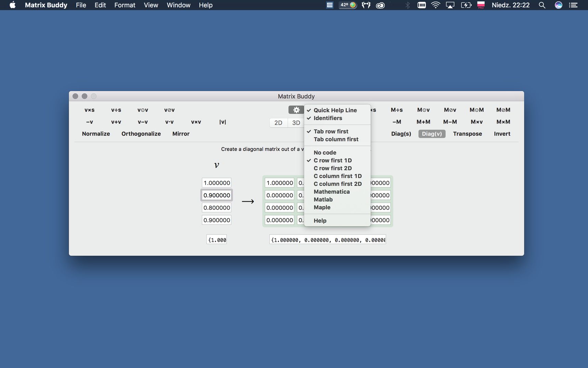Open the File menu
This screenshot has height=368, width=588.
pos(81,5)
